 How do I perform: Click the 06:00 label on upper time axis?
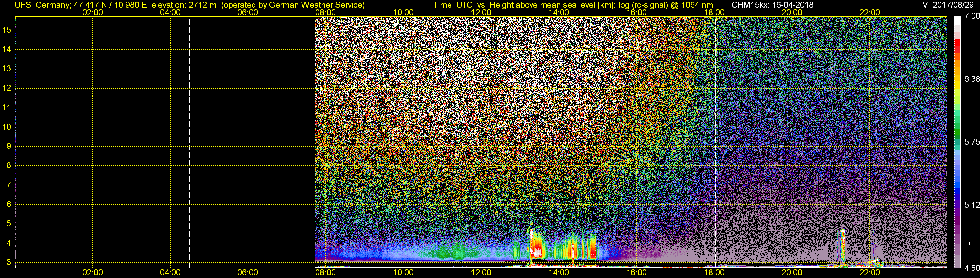[248, 12]
